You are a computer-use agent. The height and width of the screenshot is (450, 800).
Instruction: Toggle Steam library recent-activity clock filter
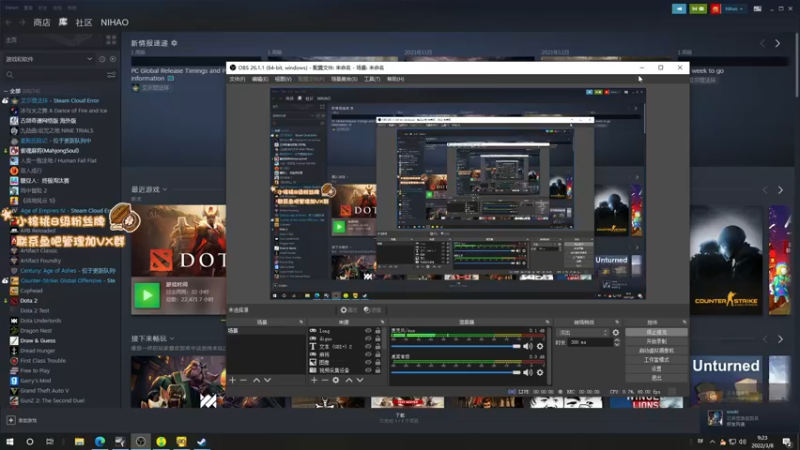pyautogui.click(x=102, y=59)
